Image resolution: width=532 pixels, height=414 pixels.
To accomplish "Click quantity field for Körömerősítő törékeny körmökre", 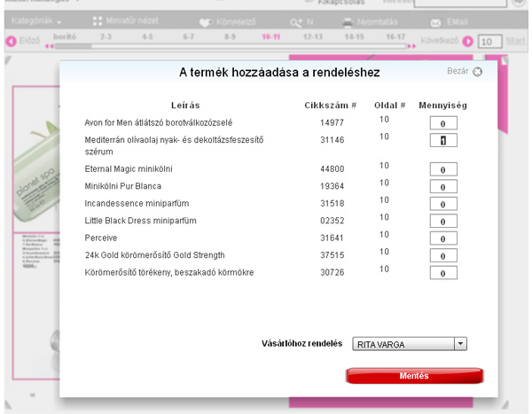I will (x=443, y=273).
